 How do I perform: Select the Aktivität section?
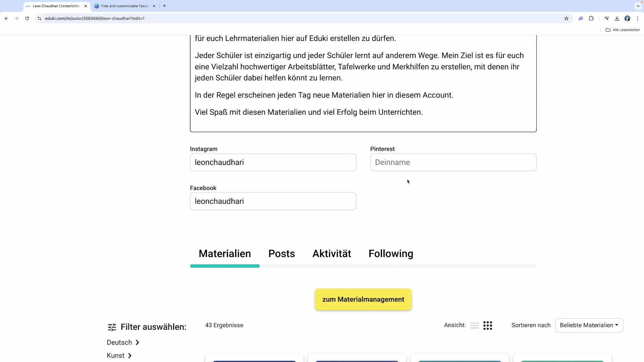point(331,254)
